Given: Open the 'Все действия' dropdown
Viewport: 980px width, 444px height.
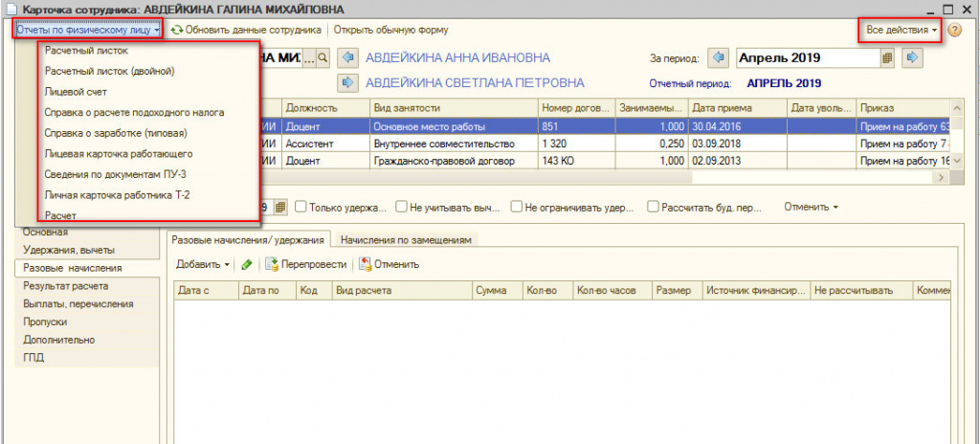Looking at the screenshot, I should click(x=901, y=31).
